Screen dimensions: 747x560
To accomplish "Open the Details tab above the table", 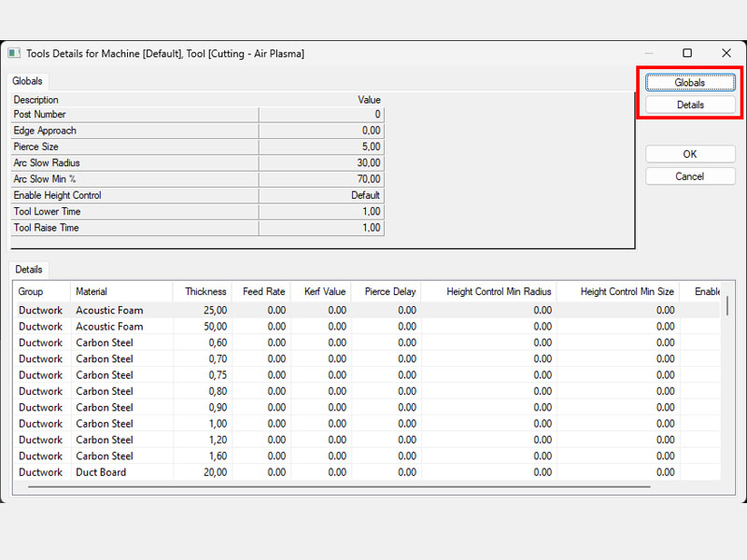I will (29, 270).
